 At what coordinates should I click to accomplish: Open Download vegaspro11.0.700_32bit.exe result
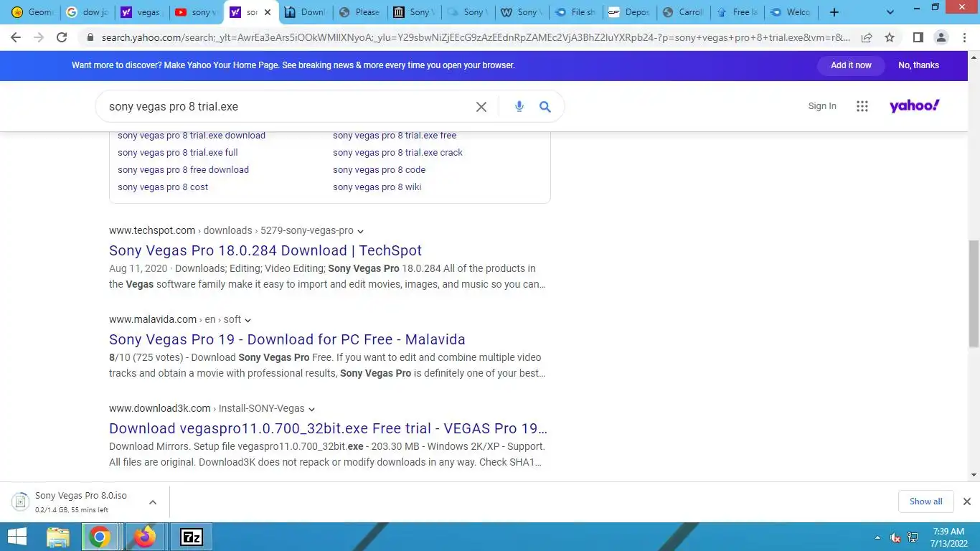328,428
